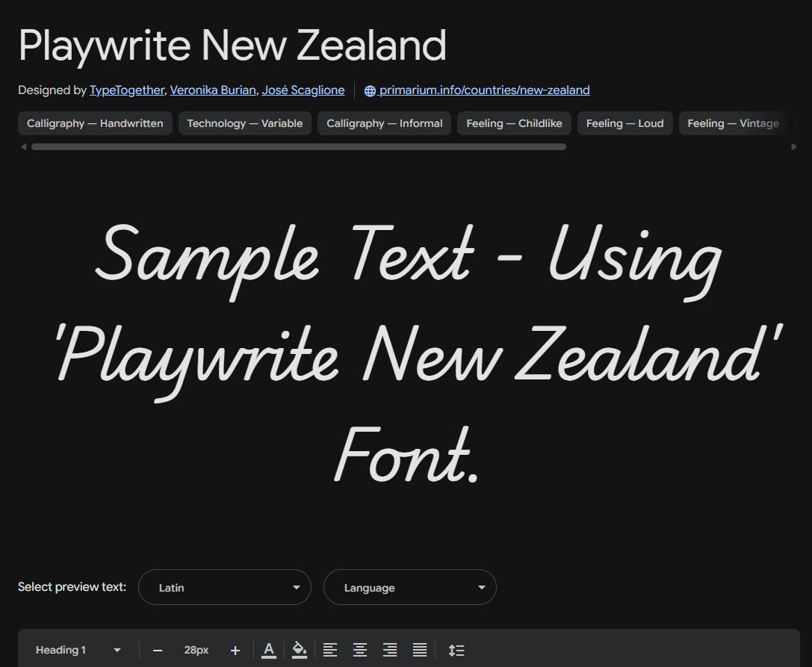Click the horizontal tag list scrollbar
The width and height of the screenshot is (812, 667).
299,146
